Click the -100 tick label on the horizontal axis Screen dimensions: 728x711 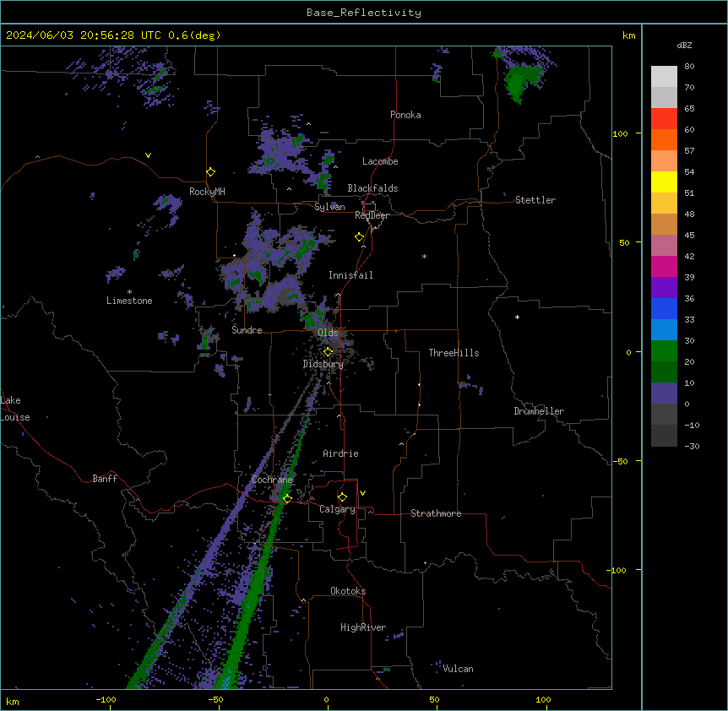pyautogui.click(x=106, y=699)
